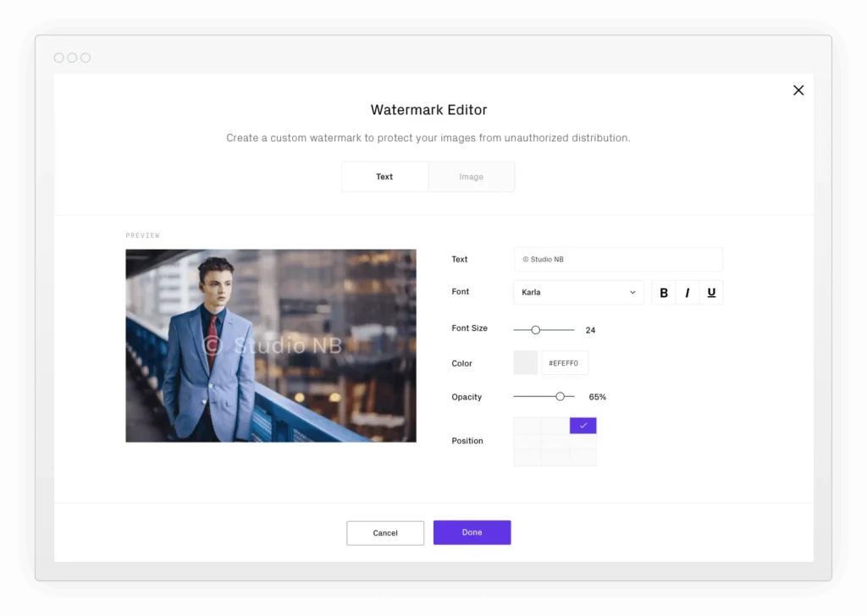Close the Watermark Editor with the X icon
867x616 pixels.
pyautogui.click(x=798, y=91)
